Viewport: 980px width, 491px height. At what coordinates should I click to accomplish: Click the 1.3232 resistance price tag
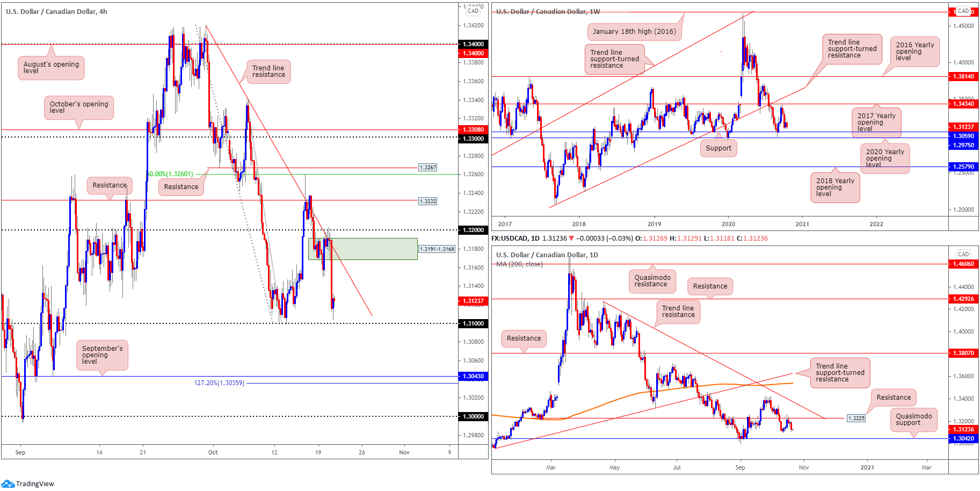(x=428, y=201)
